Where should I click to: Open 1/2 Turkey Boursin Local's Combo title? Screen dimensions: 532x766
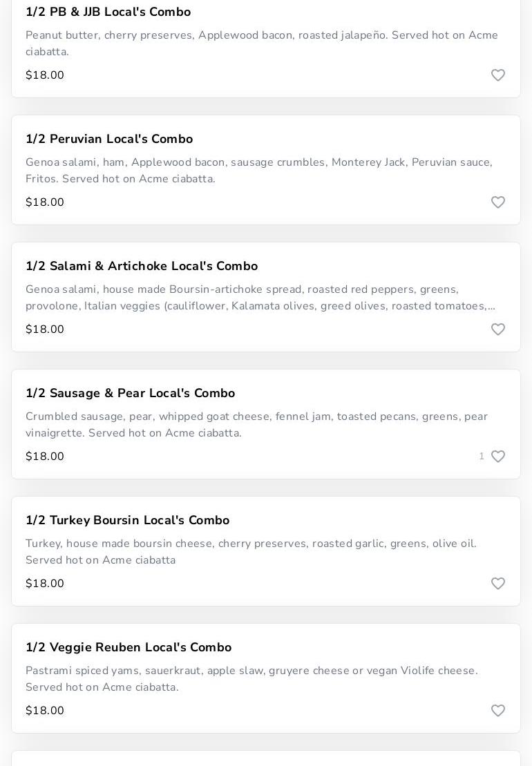[127, 520]
